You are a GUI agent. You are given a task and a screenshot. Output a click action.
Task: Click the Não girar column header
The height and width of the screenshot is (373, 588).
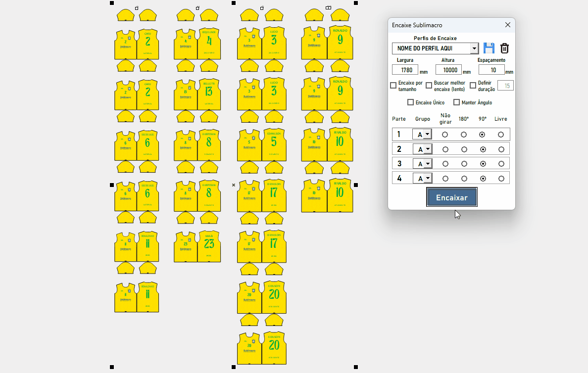point(445,118)
